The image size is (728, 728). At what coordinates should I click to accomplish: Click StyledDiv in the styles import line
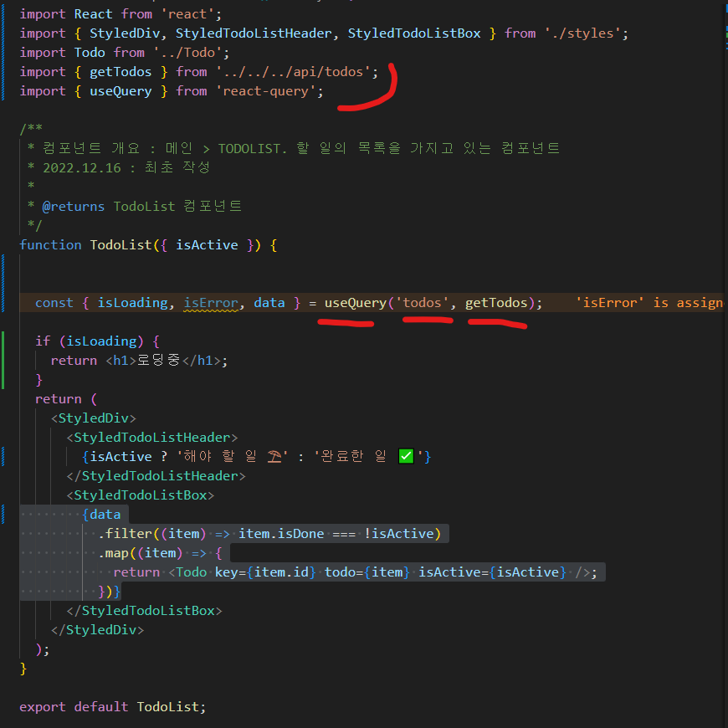tap(125, 33)
